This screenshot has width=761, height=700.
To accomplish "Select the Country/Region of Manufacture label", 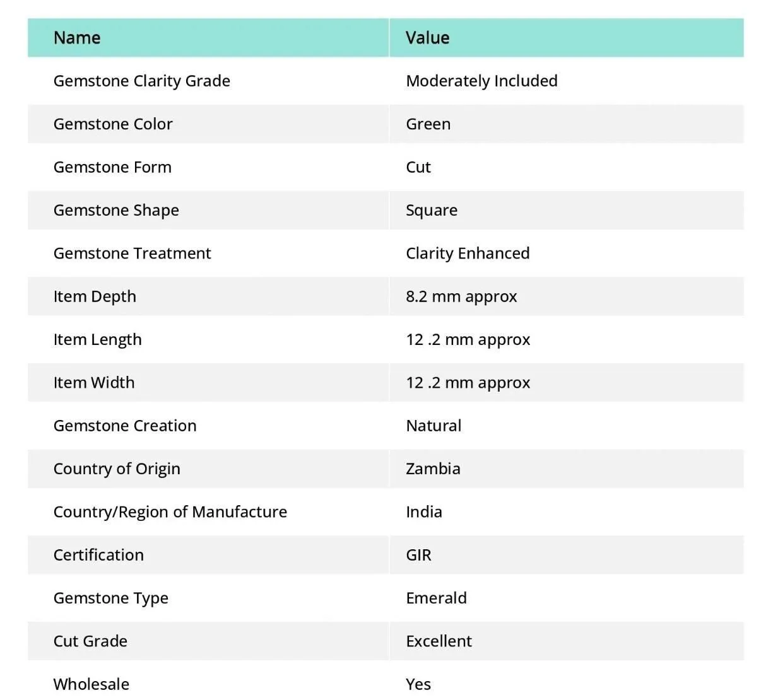I will (170, 512).
